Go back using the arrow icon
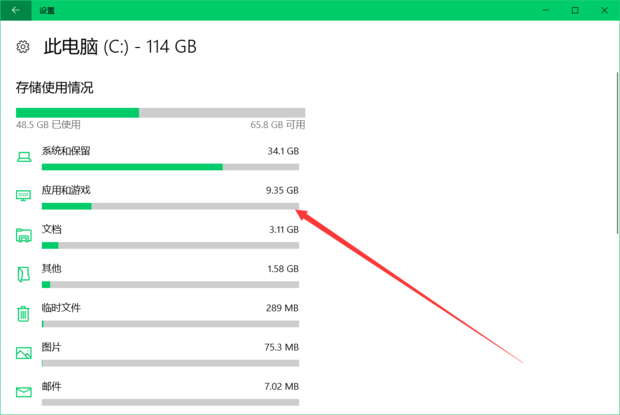 [x=15, y=10]
